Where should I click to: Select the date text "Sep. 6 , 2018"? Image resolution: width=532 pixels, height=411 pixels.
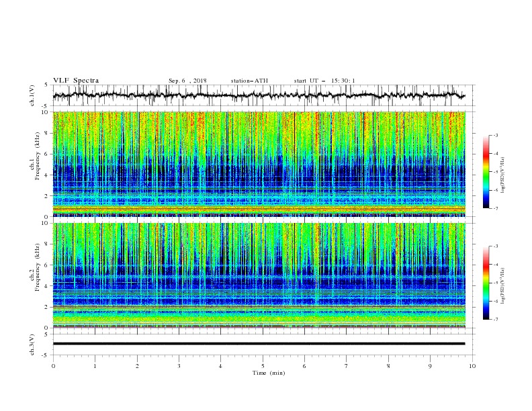click(187, 81)
